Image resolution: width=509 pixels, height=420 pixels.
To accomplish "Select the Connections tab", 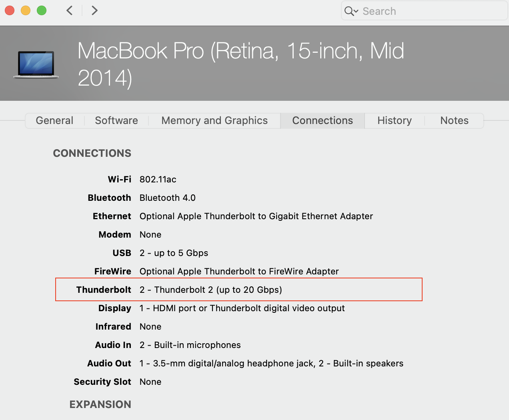I will point(323,120).
